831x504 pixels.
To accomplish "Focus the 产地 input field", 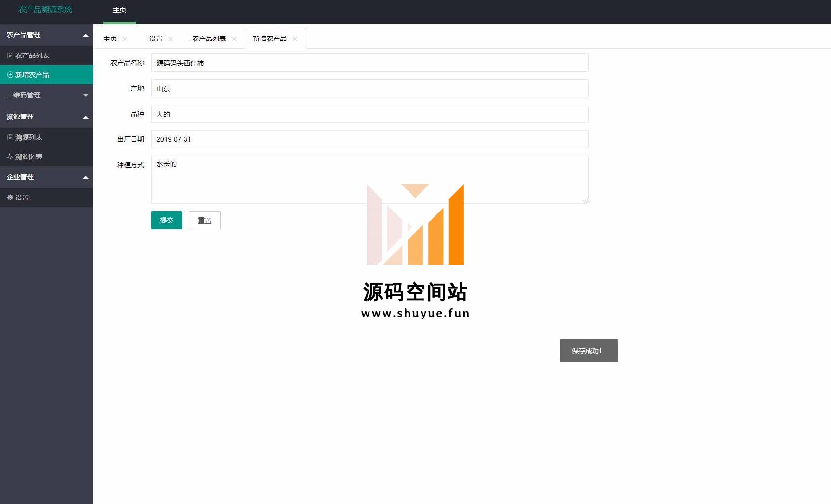I will [370, 88].
